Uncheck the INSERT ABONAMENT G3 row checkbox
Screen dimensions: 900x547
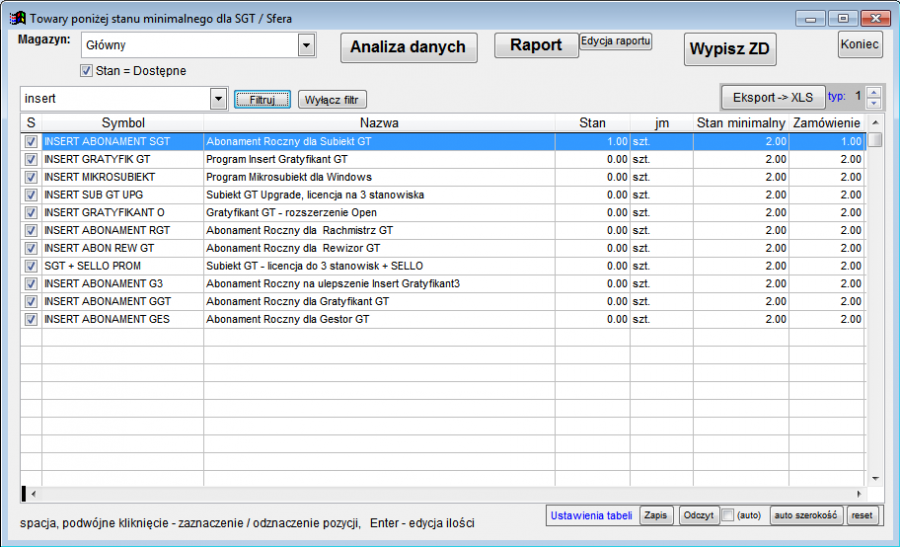click(x=31, y=284)
